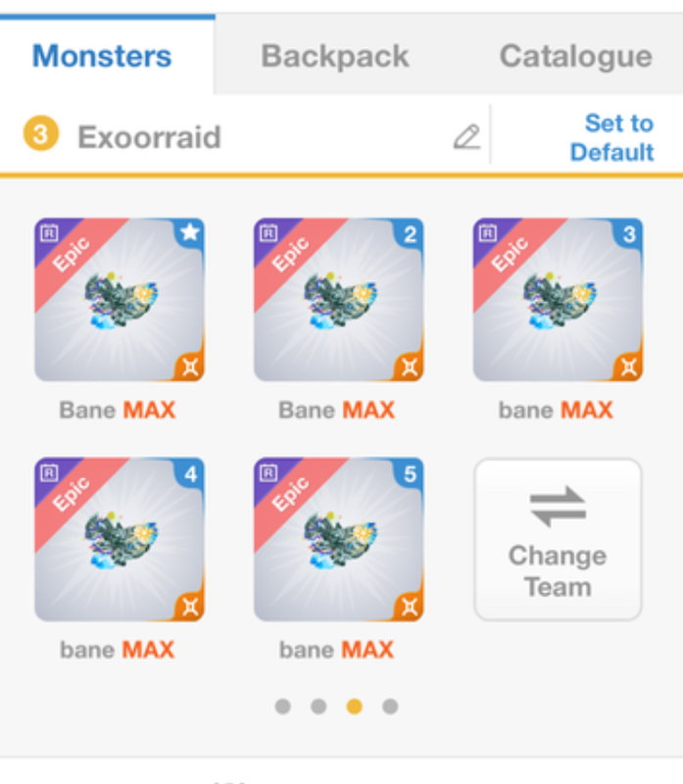Click the calendar badge icon on slot 5 monster
This screenshot has width=683, height=784.
pos(268,472)
